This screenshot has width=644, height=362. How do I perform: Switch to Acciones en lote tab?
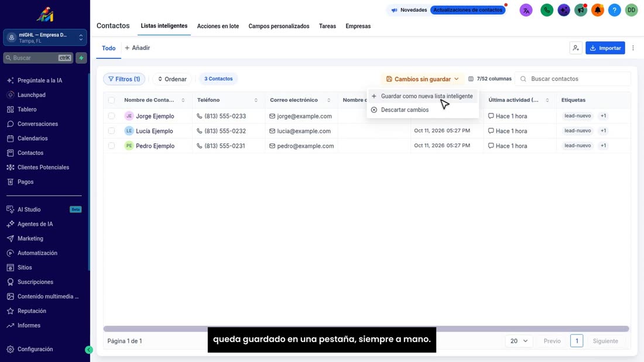pos(218,26)
